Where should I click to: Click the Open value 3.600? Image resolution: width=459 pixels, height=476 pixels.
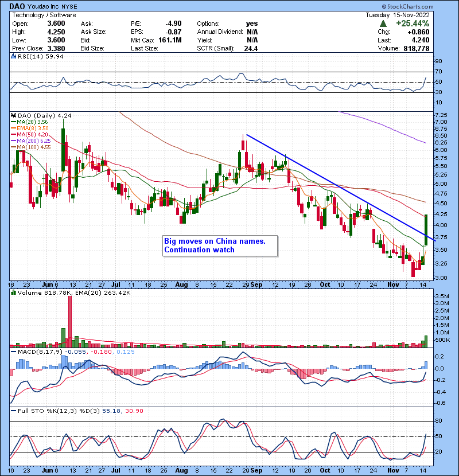point(56,24)
